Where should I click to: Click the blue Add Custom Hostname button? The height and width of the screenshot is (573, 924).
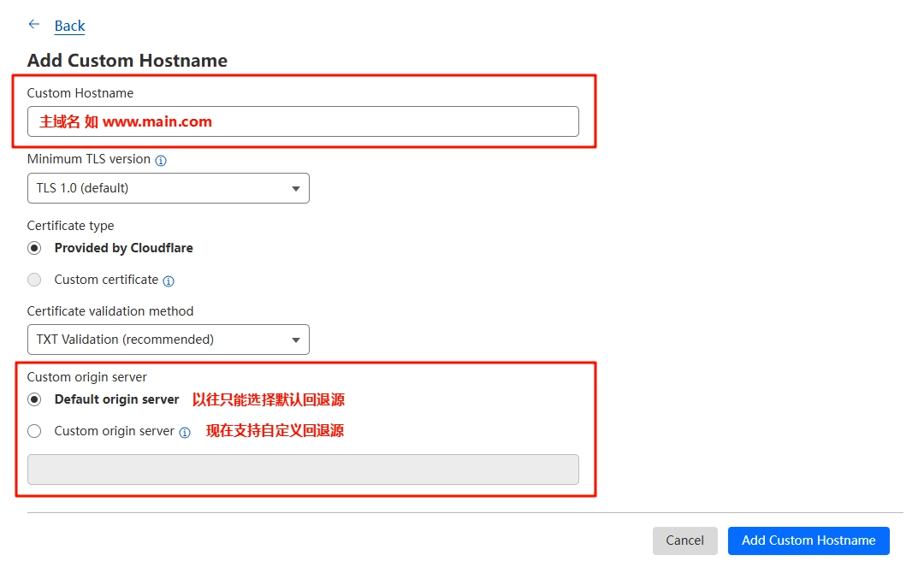point(808,541)
